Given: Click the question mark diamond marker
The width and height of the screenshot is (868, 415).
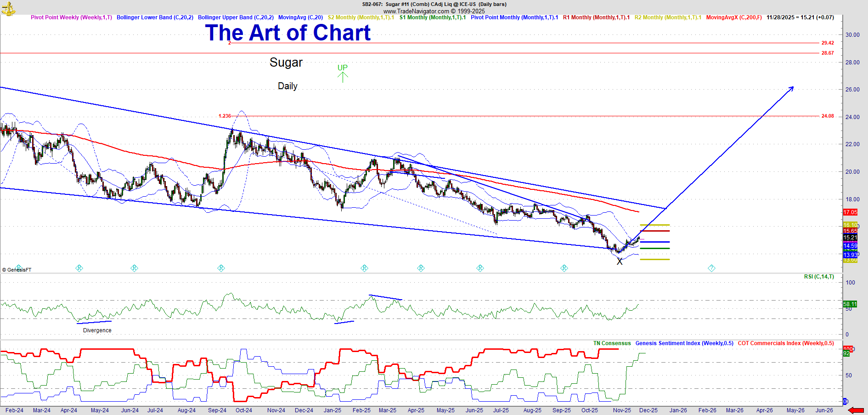Looking at the screenshot, I should point(711,268).
